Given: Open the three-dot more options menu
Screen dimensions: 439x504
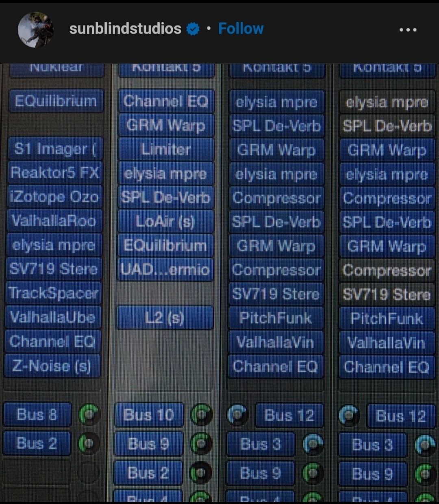Looking at the screenshot, I should [408, 30].
